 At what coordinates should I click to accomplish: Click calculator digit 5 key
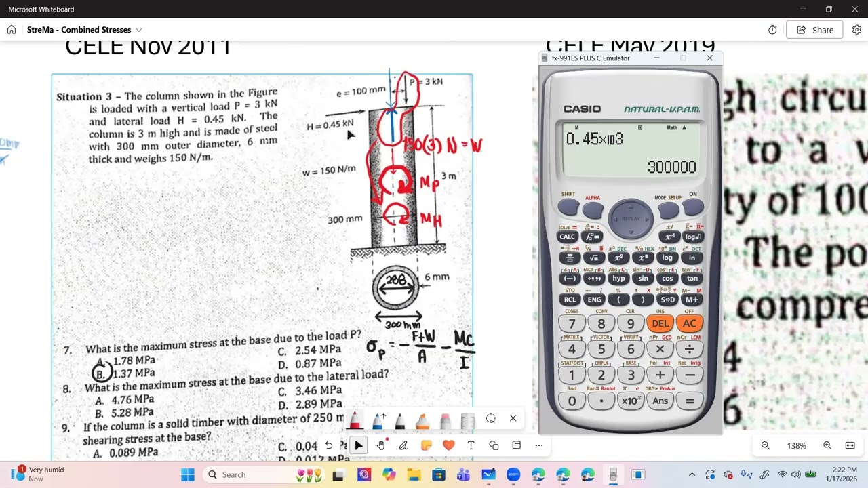pos(601,350)
